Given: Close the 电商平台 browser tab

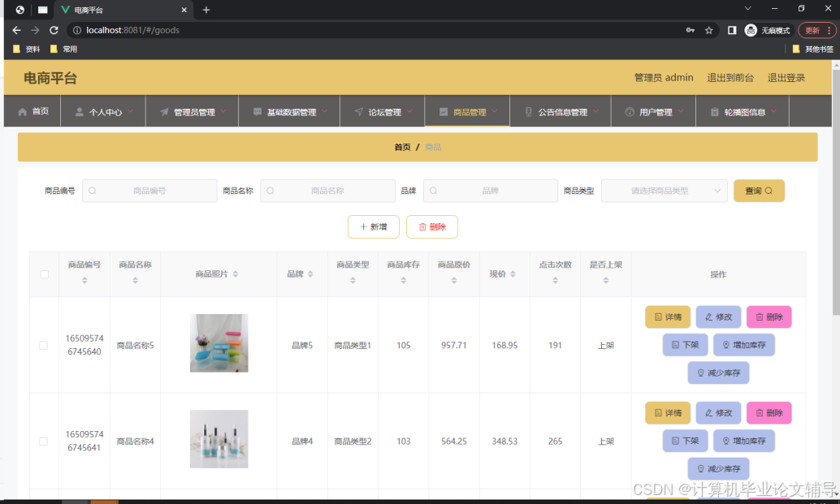Looking at the screenshot, I should (184, 10).
